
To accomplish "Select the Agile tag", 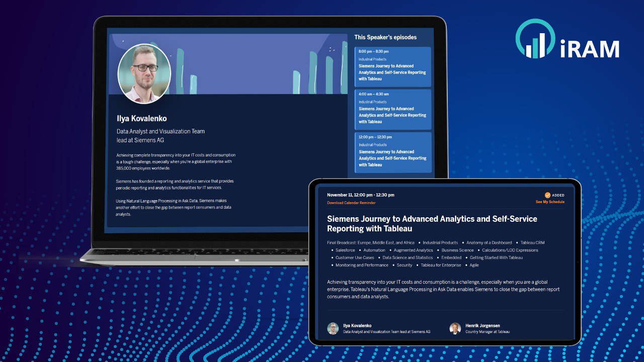I will (x=474, y=265).
